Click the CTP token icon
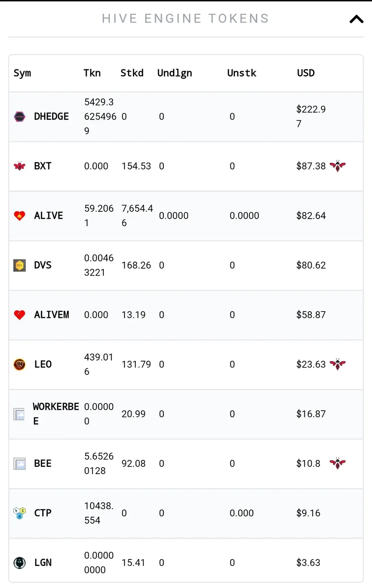The height and width of the screenshot is (588, 372). [x=20, y=513]
